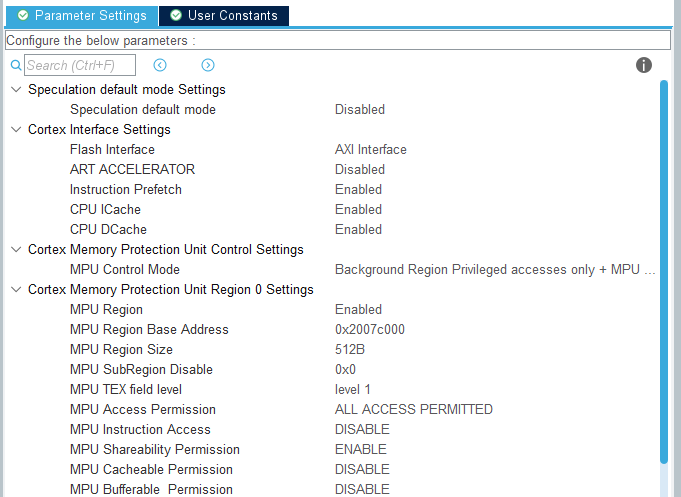Image resolution: width=681 pixels, height=497 pixels.
Task: Select Flash Interface AXI Interface value
Action: tap(370, 149)
